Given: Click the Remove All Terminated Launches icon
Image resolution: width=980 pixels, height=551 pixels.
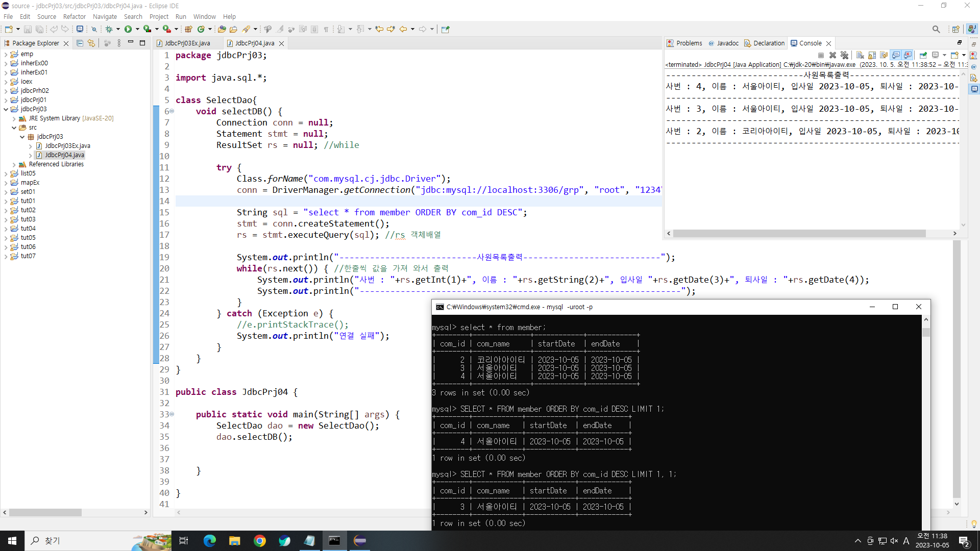Looking at the screenshot, I should (844, 55).
